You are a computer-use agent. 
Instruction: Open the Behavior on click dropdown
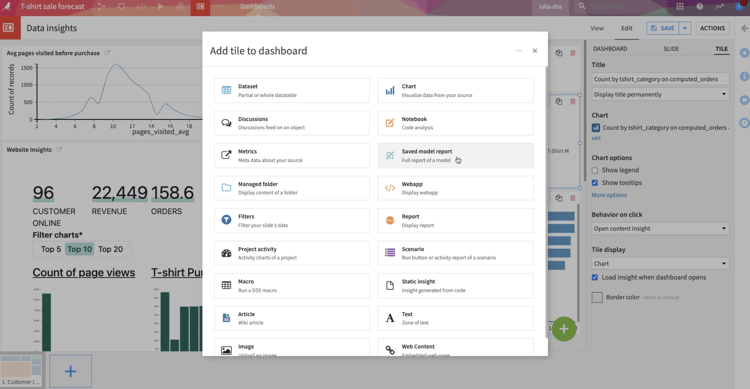point(660,229)
